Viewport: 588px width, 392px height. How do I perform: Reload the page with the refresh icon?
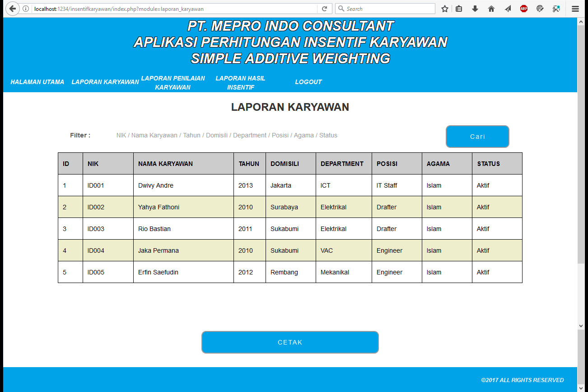pyautogui.click(x=324, y=9)
